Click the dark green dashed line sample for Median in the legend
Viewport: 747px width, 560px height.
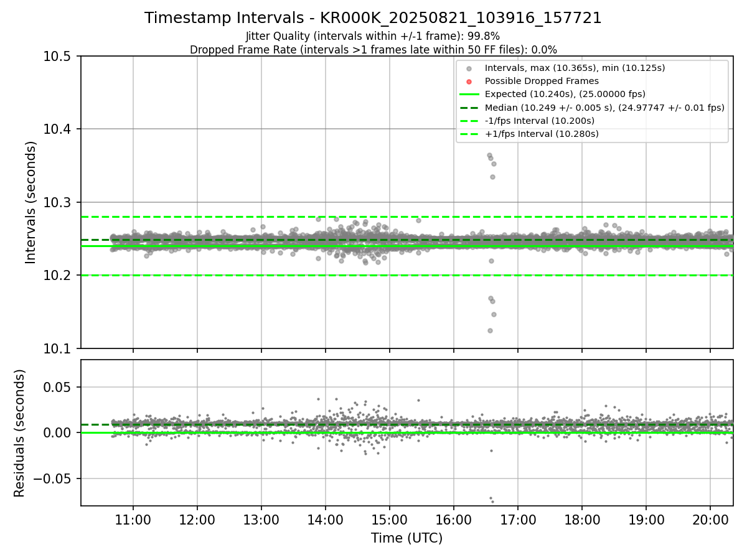click(x=469, y=108)
